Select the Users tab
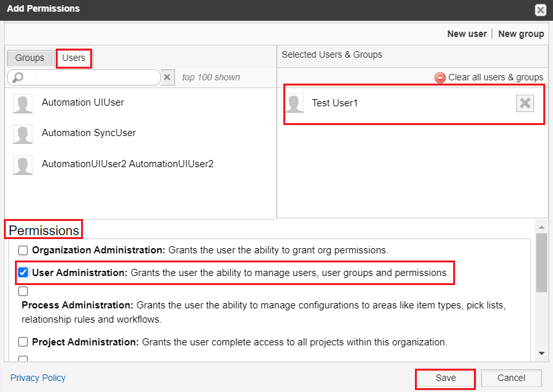 [x=73, y=58]
